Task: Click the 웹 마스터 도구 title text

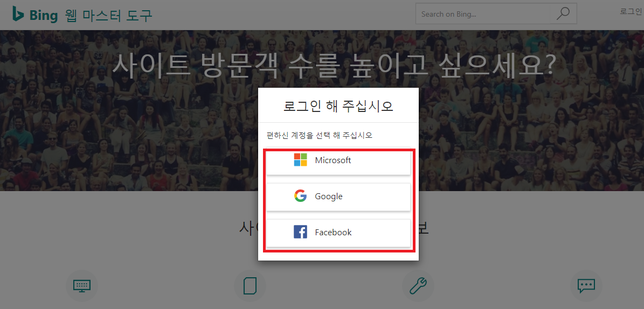Action: click(x=108, y=15)
